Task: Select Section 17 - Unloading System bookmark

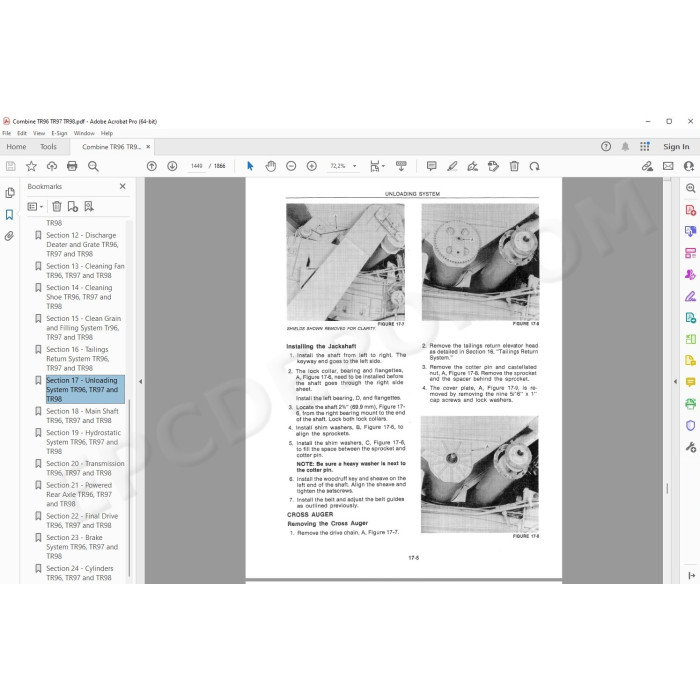Action: tap(85, 389)
